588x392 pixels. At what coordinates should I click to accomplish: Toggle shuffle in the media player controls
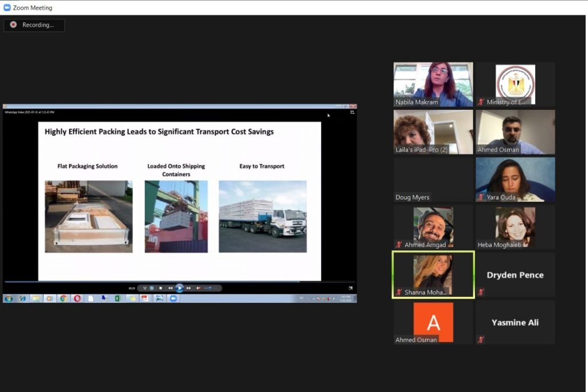click(145, 288)
